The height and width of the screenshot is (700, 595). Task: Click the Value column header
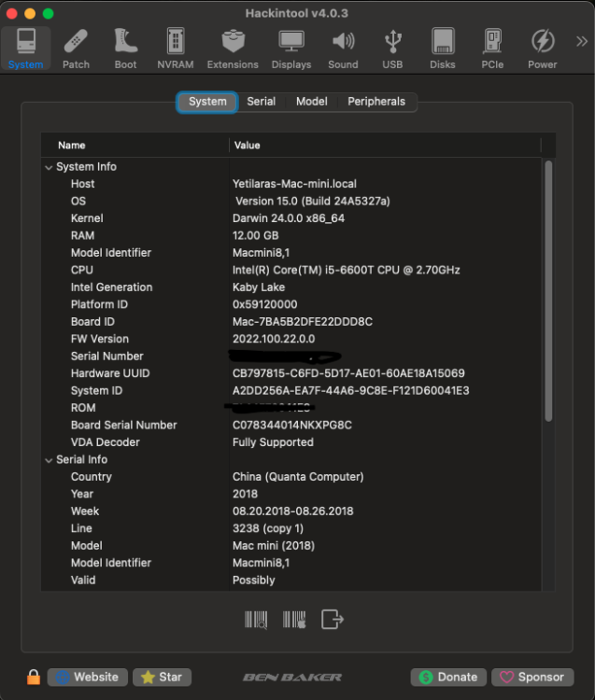click(247, 145)
